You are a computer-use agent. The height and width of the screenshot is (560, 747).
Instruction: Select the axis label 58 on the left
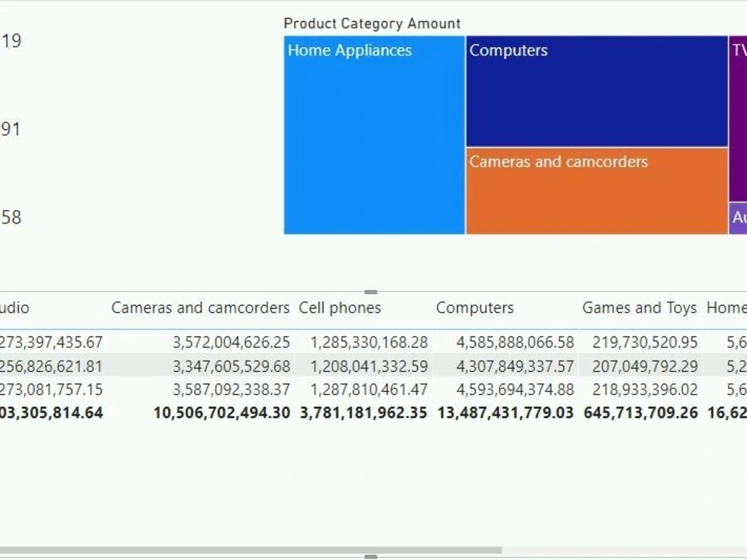[x=12, y=217]
